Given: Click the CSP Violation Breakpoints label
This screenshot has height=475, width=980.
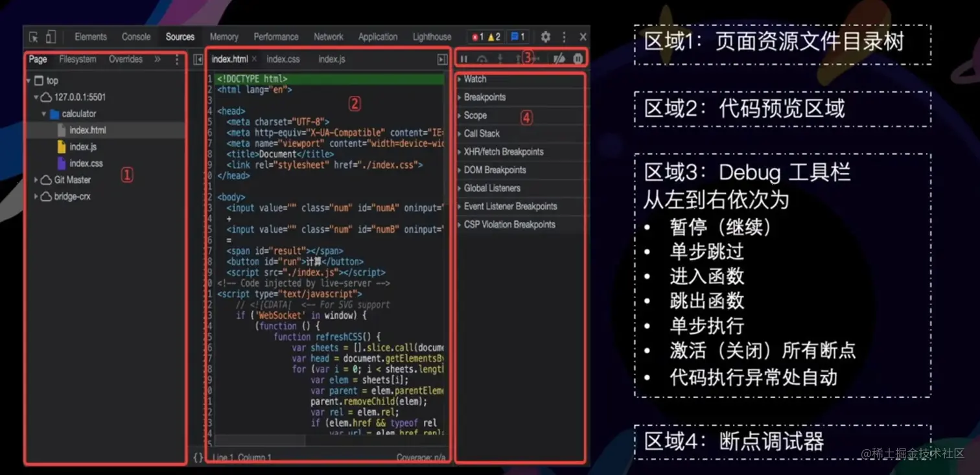Looking at the screenshot, I should 509,224.
